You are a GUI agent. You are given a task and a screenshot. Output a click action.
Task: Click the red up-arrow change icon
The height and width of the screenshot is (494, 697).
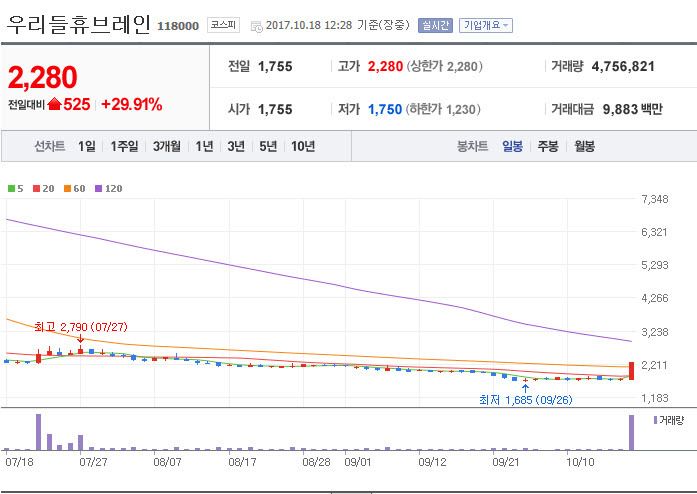coord(54,104)
